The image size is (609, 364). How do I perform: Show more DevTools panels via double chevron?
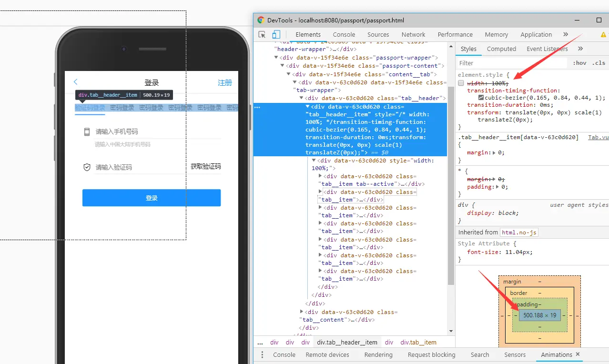coord(566,34)
